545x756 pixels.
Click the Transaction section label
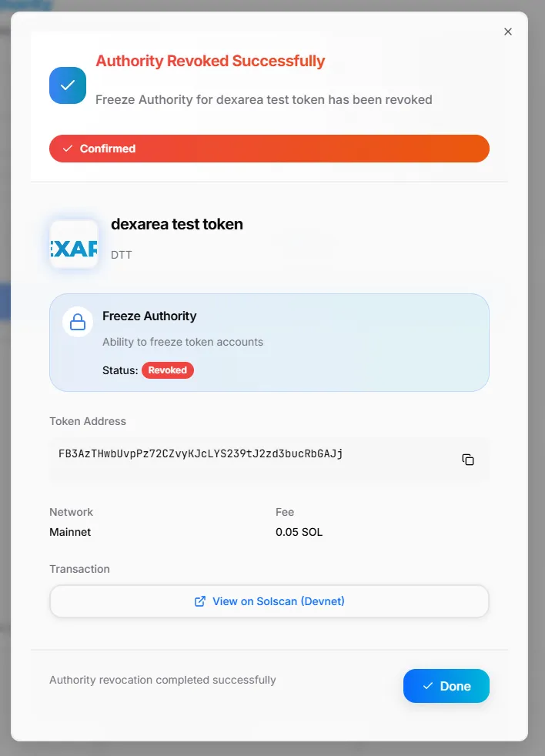(79, 569)
